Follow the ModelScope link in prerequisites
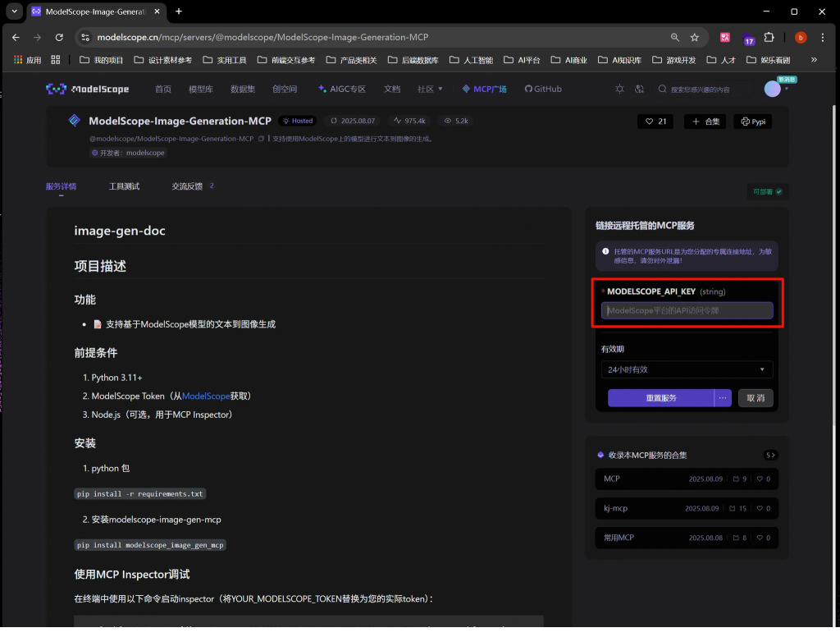Image resolution: width=840 pixels, height=637 pixels. point(206,396)
